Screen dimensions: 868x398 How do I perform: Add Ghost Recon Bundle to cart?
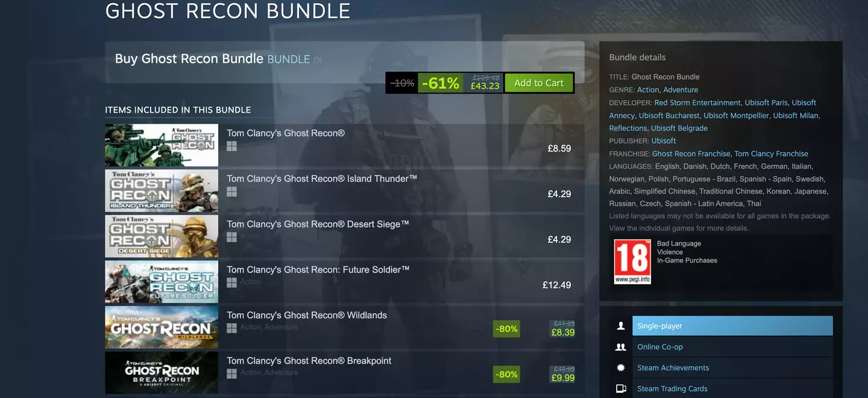(539, 83)
